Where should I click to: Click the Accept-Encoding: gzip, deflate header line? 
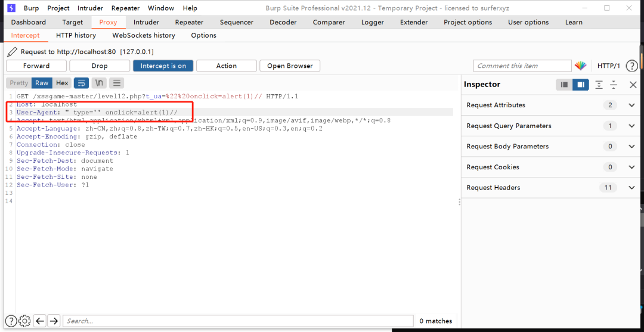77,136
